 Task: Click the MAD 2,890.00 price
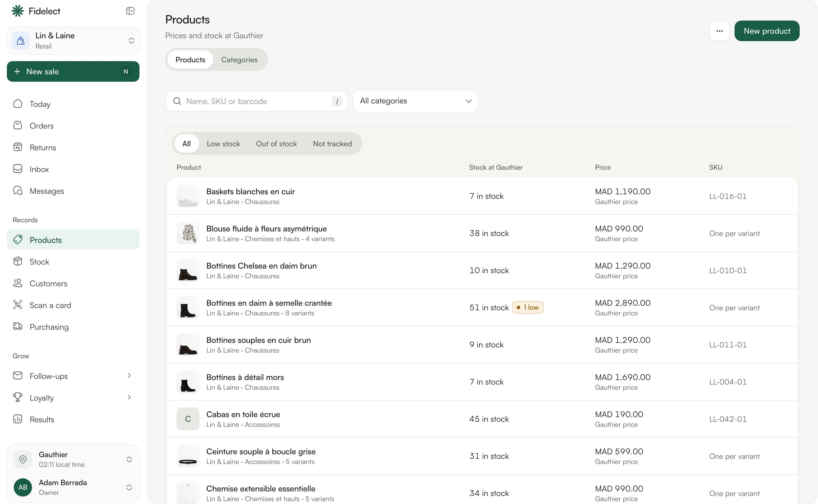pyautogui.click(x=623, y=303)
